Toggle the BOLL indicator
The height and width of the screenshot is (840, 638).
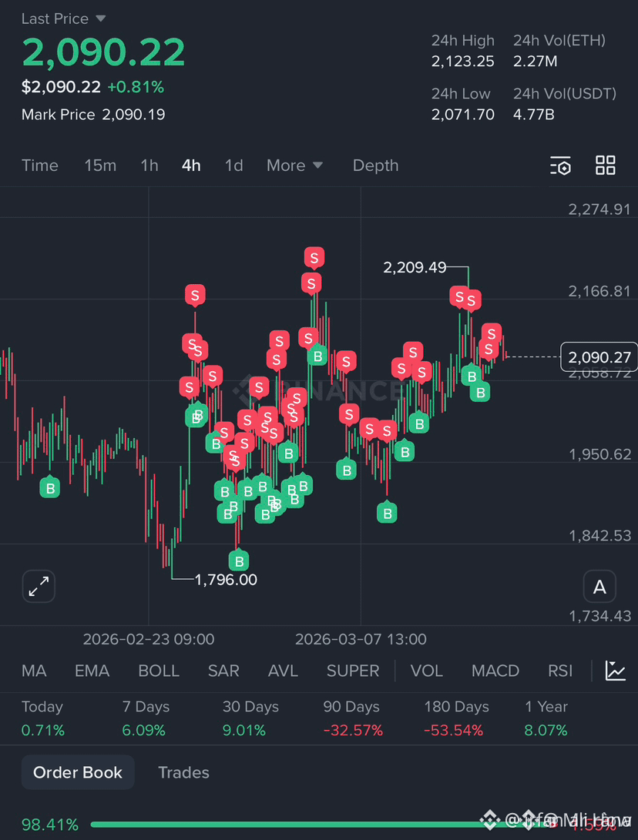[159, 671]
